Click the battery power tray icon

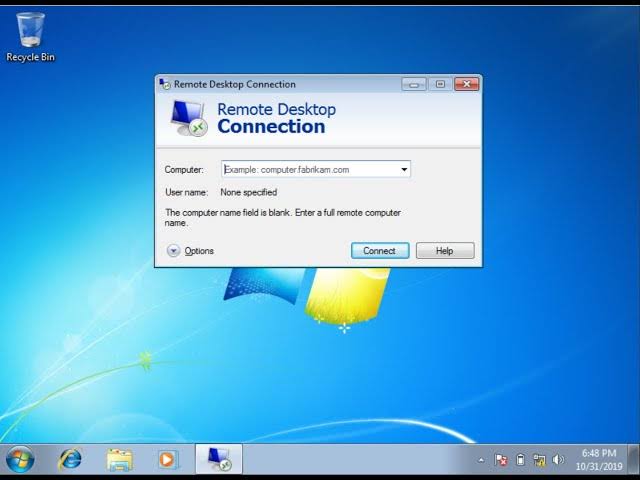tap(520, 460)
